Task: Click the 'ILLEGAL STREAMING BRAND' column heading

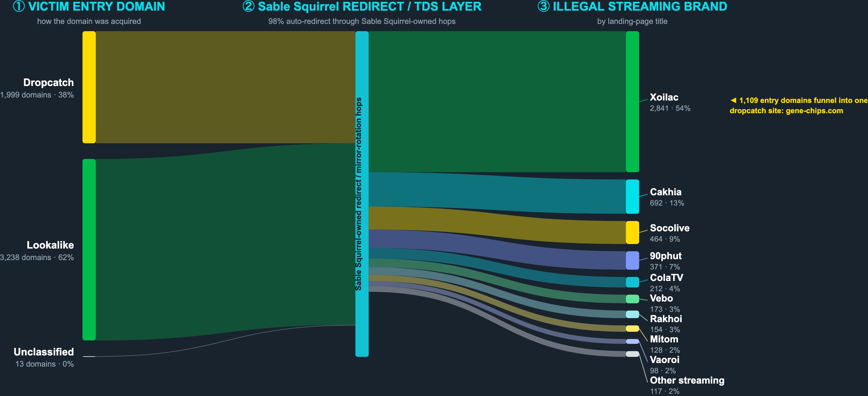Action: click(632, 6)
